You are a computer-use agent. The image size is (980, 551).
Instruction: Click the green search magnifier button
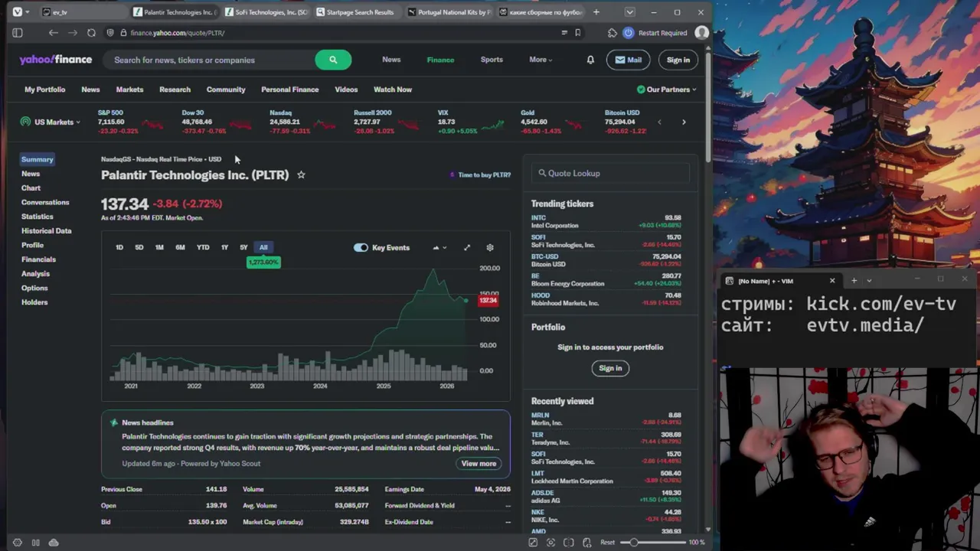point(333,60)
